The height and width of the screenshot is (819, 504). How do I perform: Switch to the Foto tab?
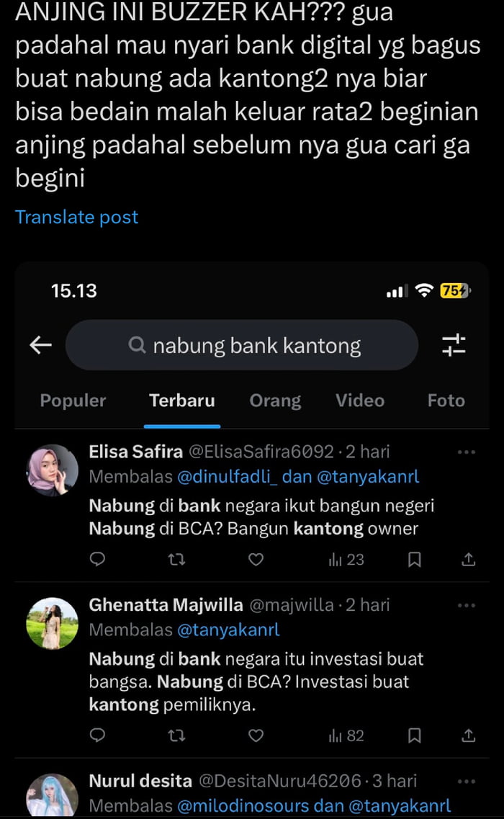(446, 400)
